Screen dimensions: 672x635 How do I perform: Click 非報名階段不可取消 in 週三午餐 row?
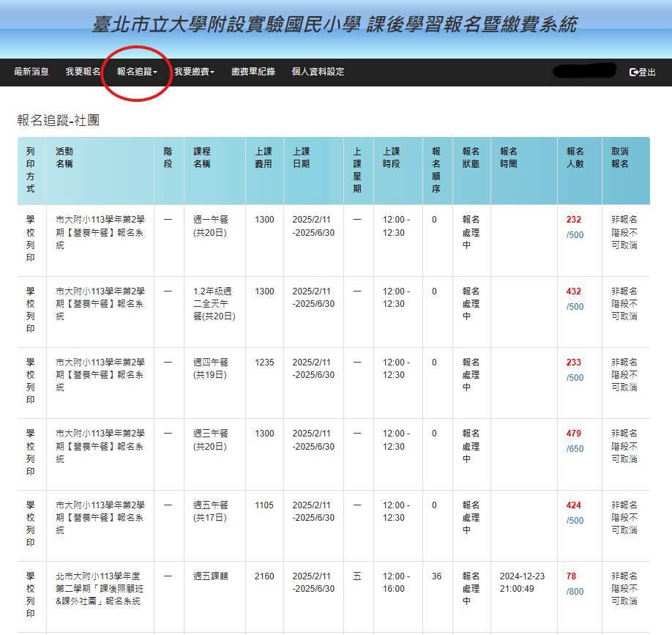[624, 446]
